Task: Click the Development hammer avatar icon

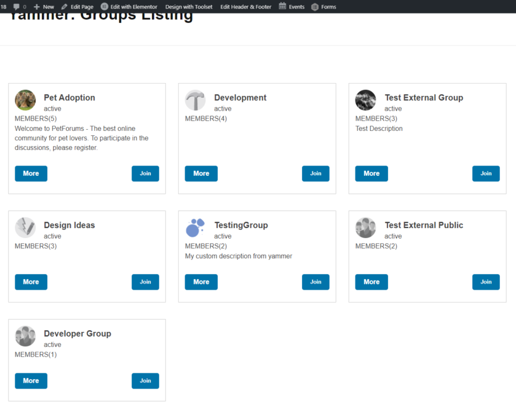Action: pyautogui.click(x=195, y=100)
